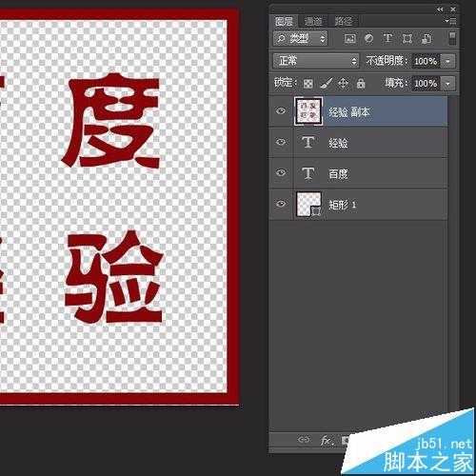The width and height of the screenshot is (476, 476).
Task: Click link layers icon at panel bottom
Action: click(304, 440)
